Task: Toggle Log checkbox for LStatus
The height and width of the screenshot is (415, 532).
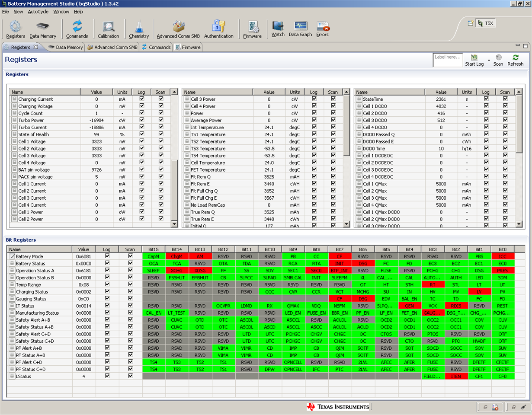Action: [107, 376]
